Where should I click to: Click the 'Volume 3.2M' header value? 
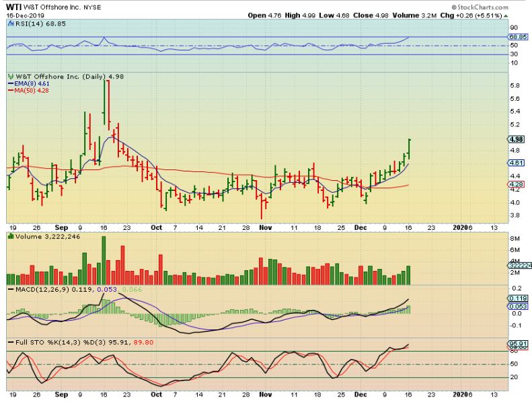point(414,15)
